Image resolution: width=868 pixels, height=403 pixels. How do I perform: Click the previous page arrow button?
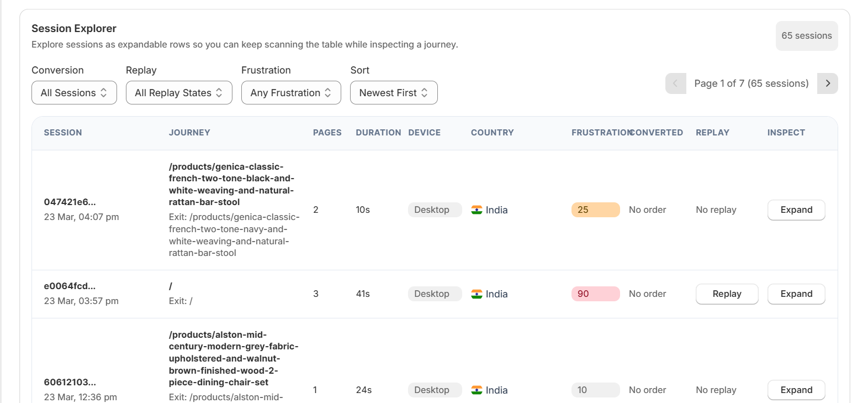tap(675, 83)
